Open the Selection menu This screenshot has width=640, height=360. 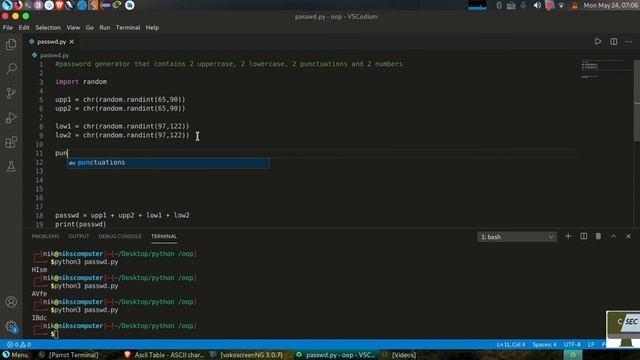pos(48,27)
